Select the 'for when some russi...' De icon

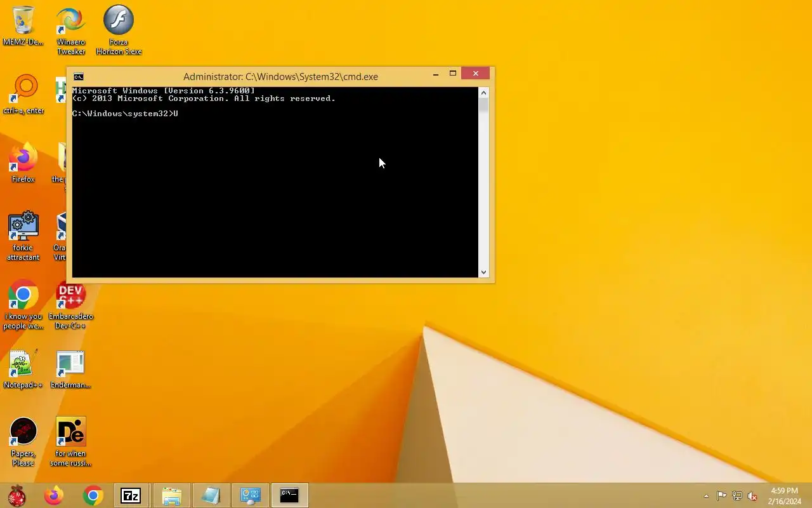(70, 442)
